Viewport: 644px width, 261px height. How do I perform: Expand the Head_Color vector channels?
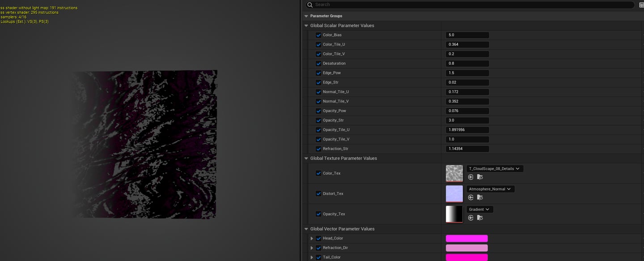click(312, 239)
